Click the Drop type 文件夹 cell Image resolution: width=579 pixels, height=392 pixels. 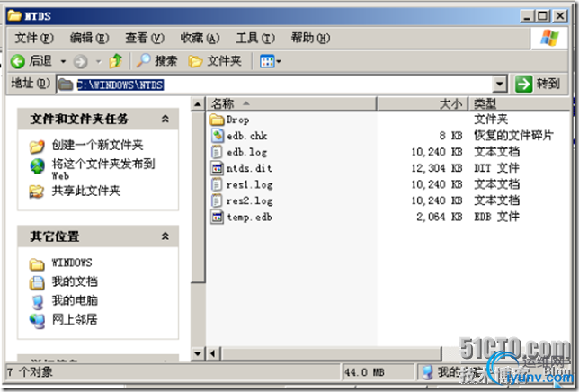[491, 120]
